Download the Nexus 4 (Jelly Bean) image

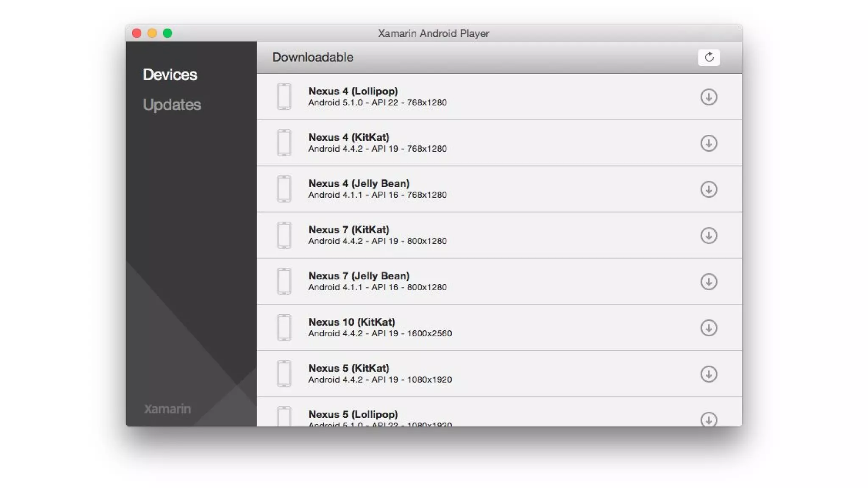(708, 189)
